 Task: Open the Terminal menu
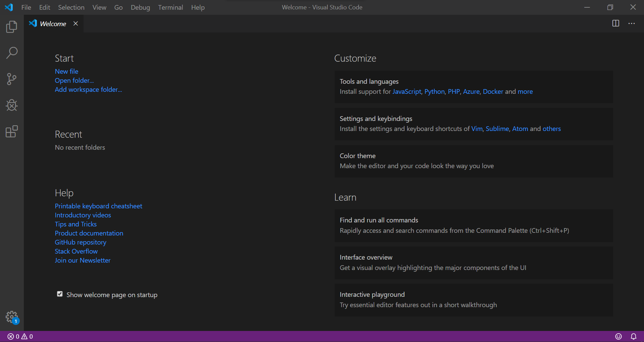(170, 7)
